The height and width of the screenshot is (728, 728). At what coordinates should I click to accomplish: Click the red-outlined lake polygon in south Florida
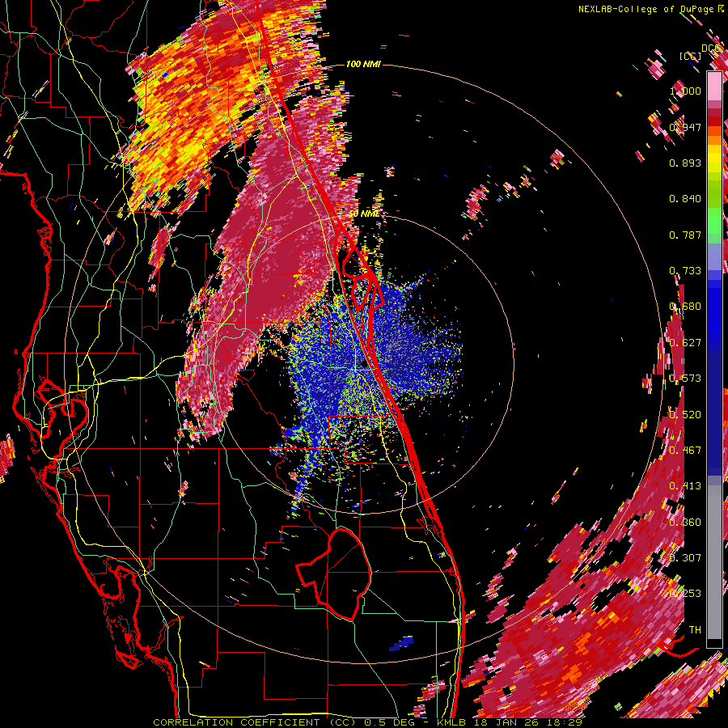(x=334, y=574)
